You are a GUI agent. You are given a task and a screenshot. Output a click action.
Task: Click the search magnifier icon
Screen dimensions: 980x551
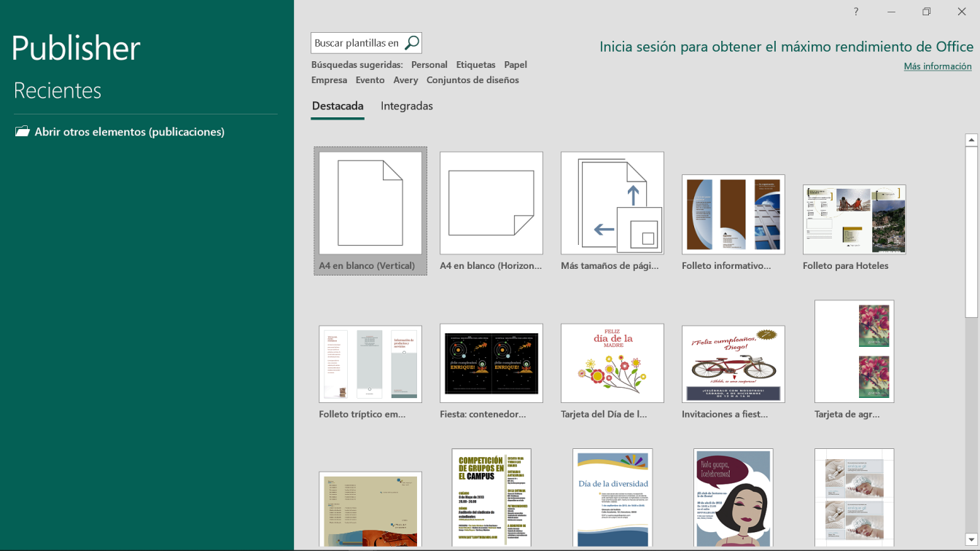pos(413,42)
